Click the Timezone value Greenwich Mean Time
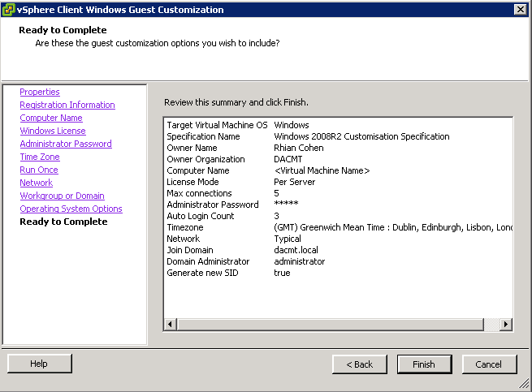This screenshot has width=532, height=392. click(x=393, y=227)
